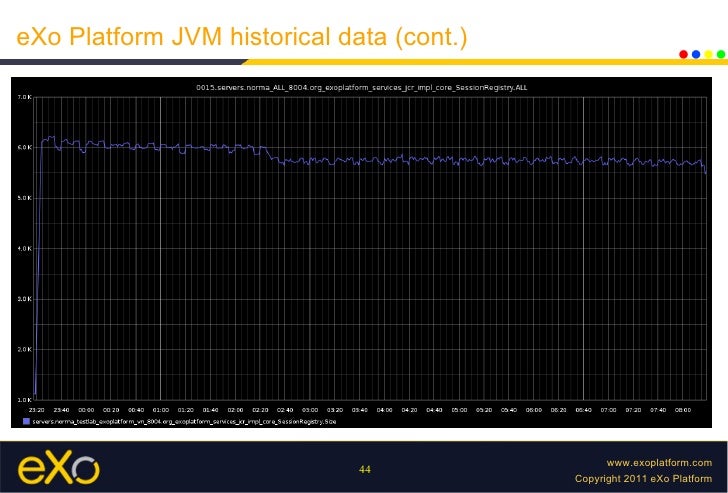
Task: Click the 00:40 time label on x-axis
Action: [x=136, y=410]
